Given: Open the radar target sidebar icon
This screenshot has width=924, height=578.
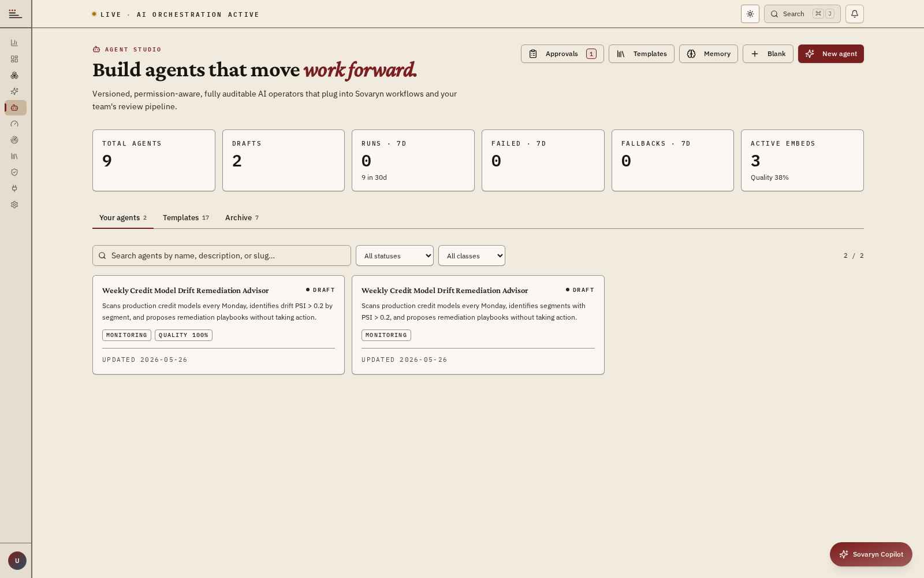Looking at the screenshot, I should (14, 140).
